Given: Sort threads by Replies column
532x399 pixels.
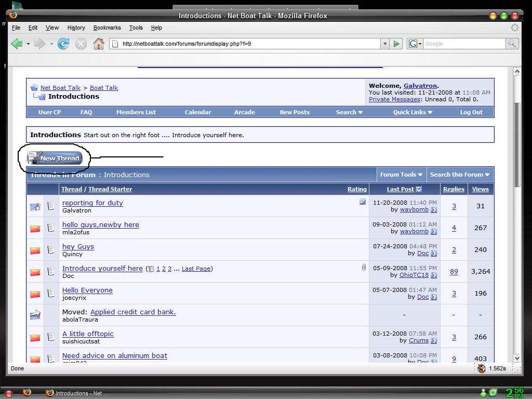Looking at the screenshot, I should click(454, 189).
